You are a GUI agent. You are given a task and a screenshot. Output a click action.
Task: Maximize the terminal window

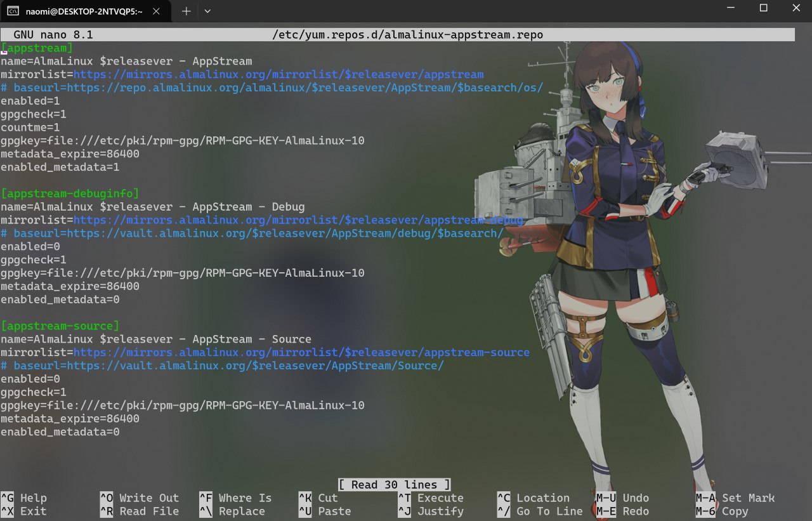763,8
